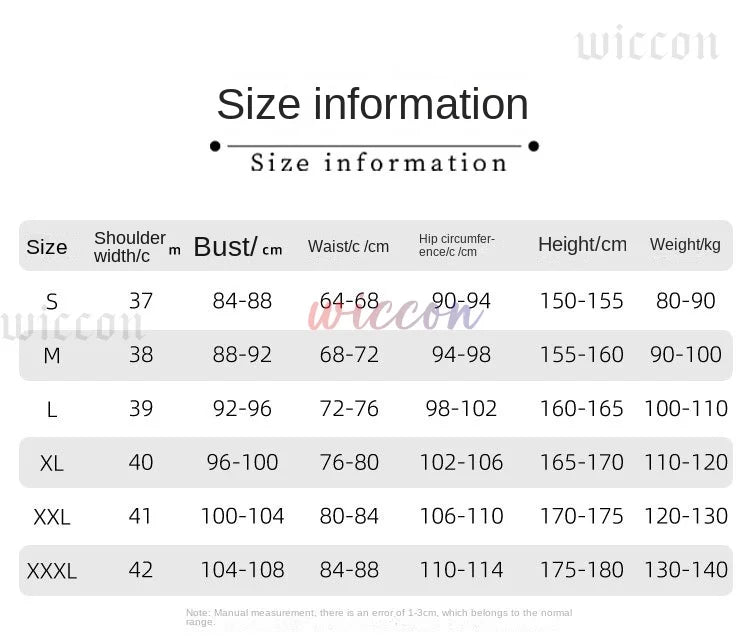
Task: Click the gray wiccon watermark at left edge
Action: [x=72, y=326]
